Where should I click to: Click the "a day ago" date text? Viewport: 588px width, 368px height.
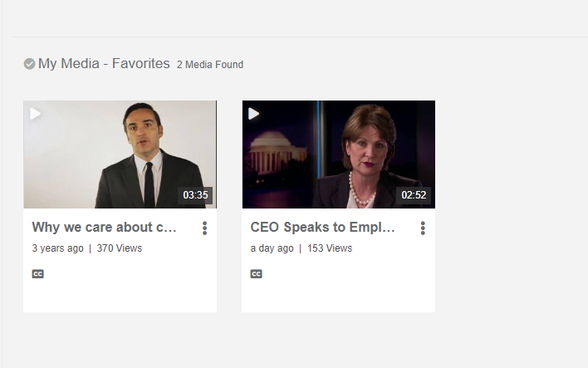[x=272, y=248]
